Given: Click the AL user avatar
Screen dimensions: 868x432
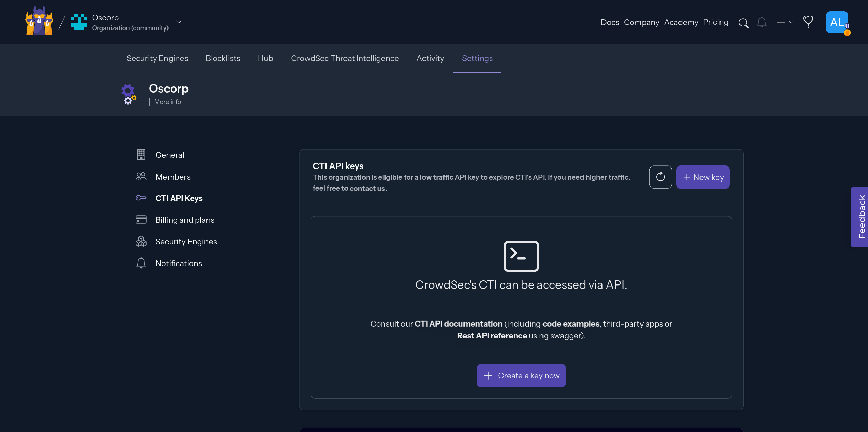Looking at the screenshot, I should pyautogui.click(x=837, y=22).
